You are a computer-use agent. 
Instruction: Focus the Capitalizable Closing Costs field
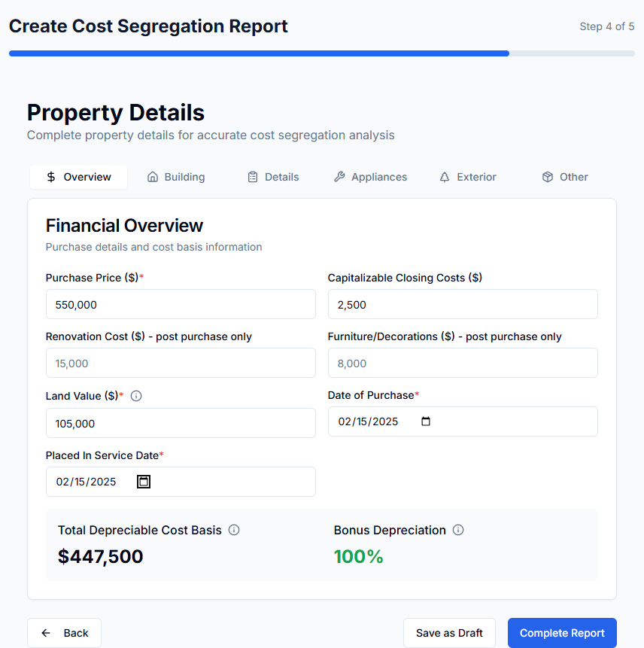click(463, 304)
